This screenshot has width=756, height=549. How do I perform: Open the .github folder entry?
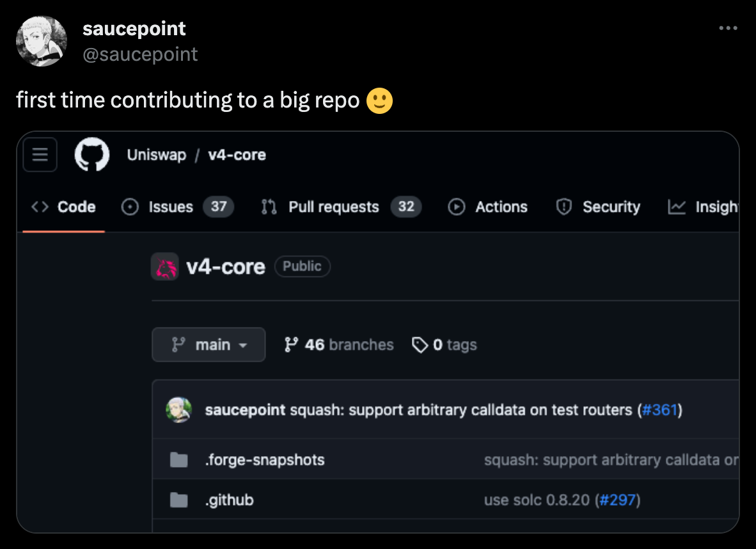[x=230, y=500]
